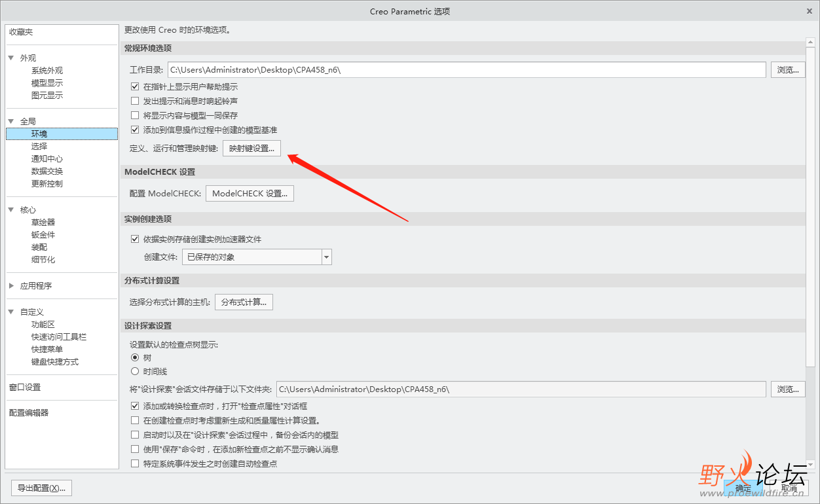Click the 取消 button
The width and height of the screenshot is (820, 504).
pyautogui.click(x=789, y=488)
